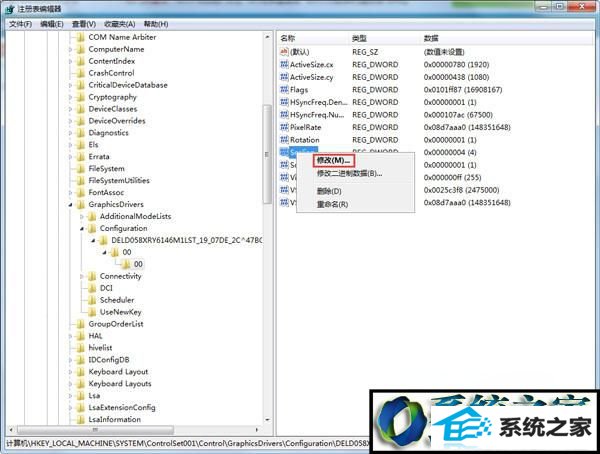Expand the ComputerName tree node
The image size is (600, 454).
(70, 49)
